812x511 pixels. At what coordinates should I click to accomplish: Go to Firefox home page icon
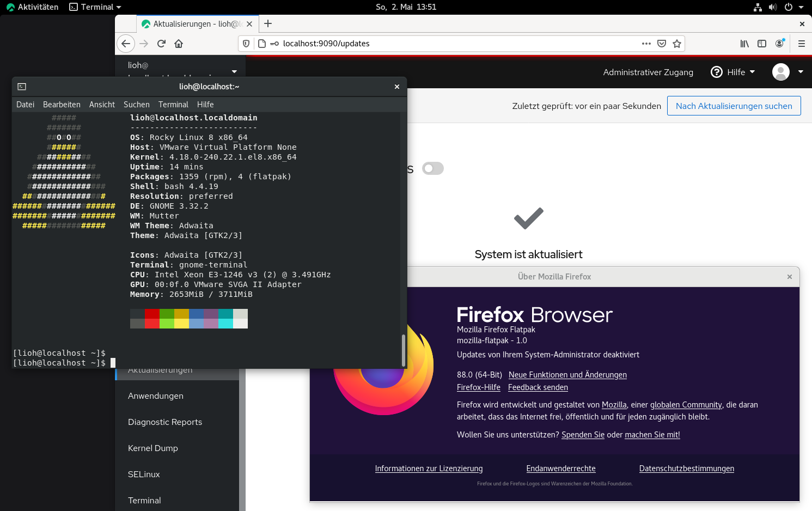(x=179, y=44)
